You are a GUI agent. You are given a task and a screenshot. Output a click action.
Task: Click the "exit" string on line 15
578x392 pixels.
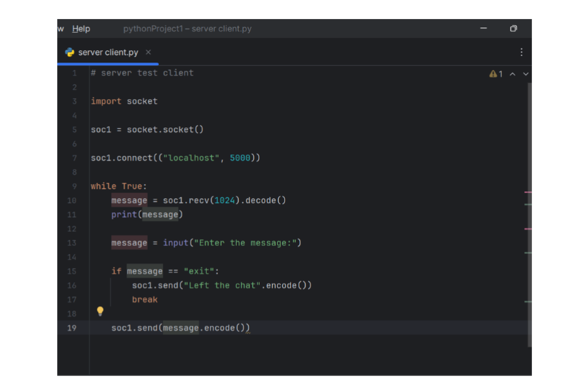[x=199, y=272]
